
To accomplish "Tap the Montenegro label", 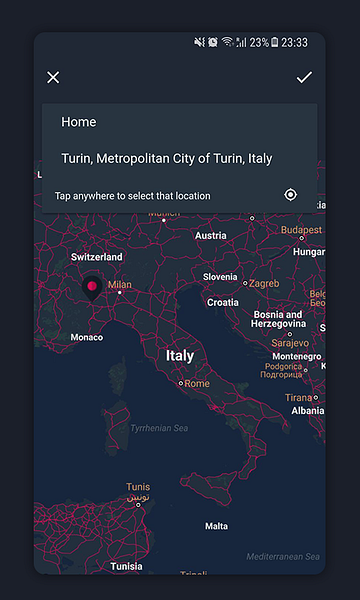I will pyautogui.click(x=297, y=357).
